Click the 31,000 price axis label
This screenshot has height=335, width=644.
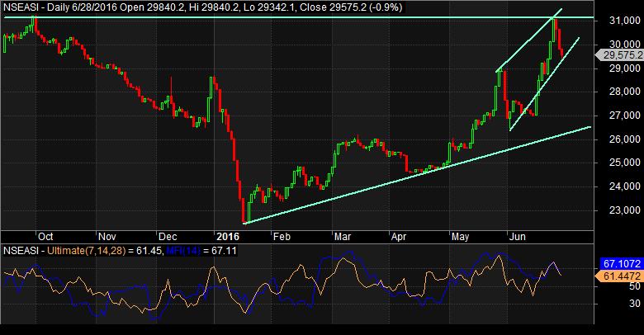(x=625, y=20)
